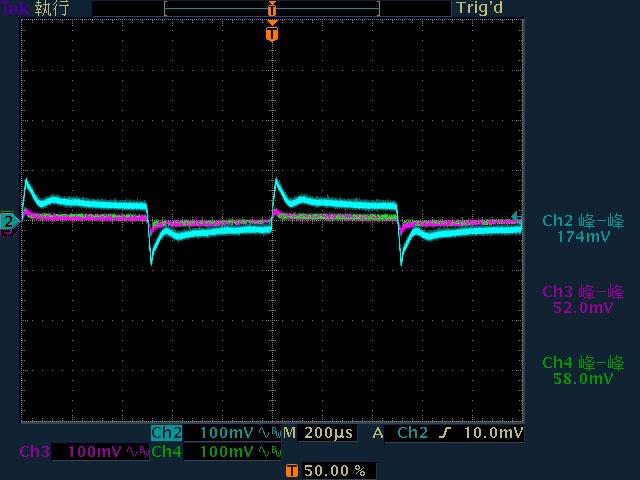Select the highlighted Ch2 channel label
This screenshot has width=640, height=480.
pyautogui.click(x=166, y=434)
